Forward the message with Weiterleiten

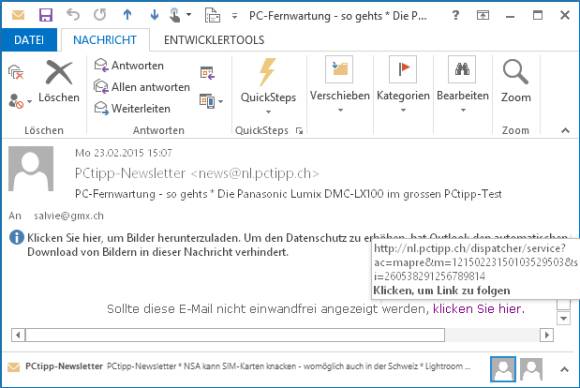(x=132, y=108)
